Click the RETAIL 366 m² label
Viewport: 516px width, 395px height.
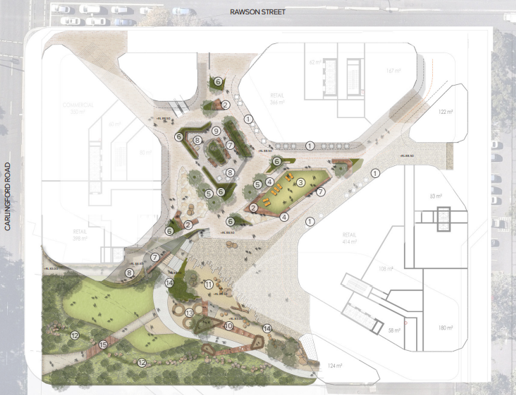point(277,99)
